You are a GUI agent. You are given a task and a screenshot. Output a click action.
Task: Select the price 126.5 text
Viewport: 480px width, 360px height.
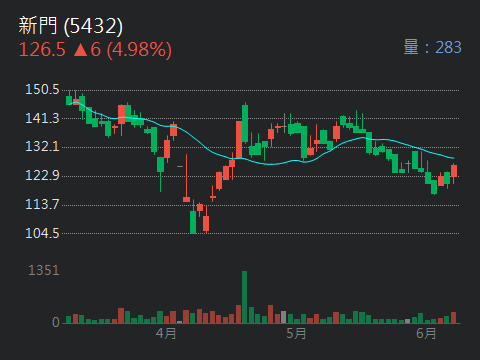tap(42, 50)
